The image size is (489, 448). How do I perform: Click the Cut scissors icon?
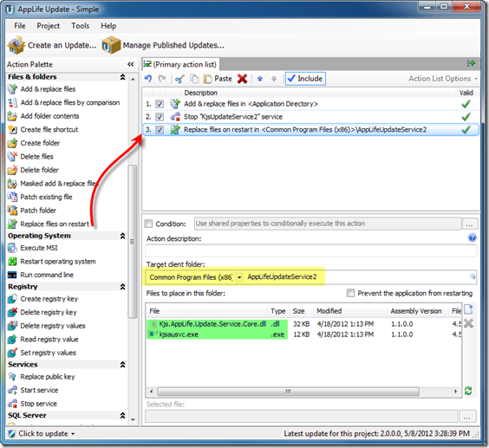tap(179, 79)
